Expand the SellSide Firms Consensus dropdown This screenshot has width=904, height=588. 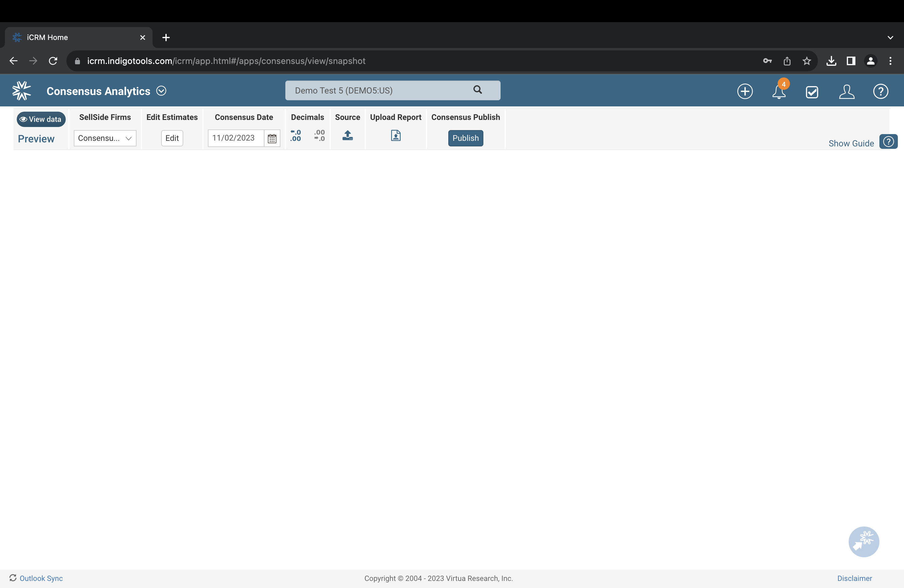[x=105, y=138]
